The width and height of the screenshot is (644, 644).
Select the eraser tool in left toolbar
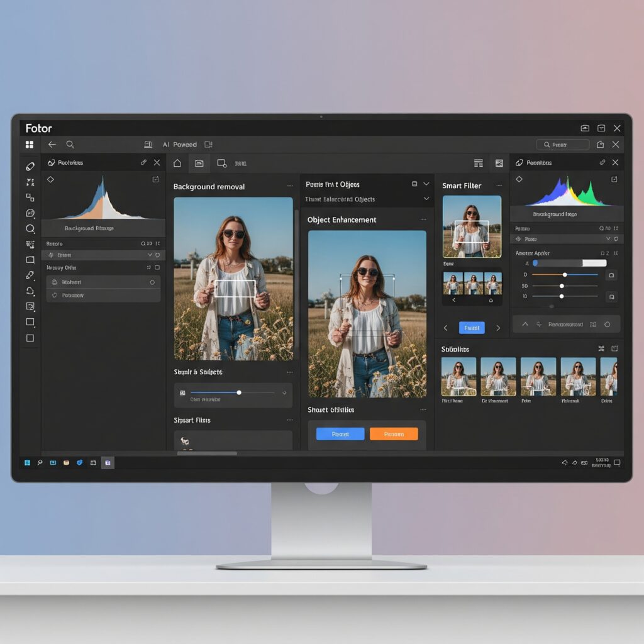click(30, 166)
